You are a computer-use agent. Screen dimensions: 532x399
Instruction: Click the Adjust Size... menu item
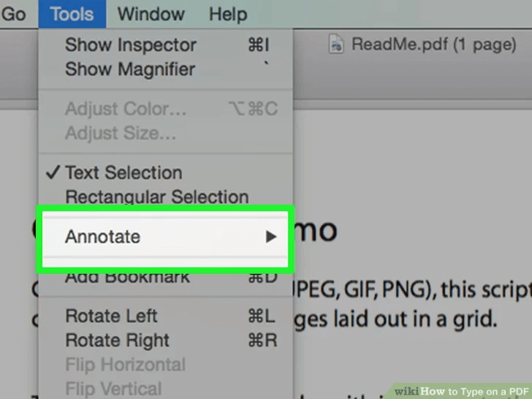(166, 133)
